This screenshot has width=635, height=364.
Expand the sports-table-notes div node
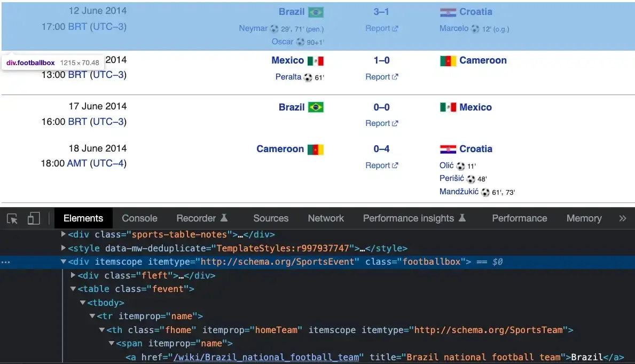pyautogui.click(x=64, y=234)
